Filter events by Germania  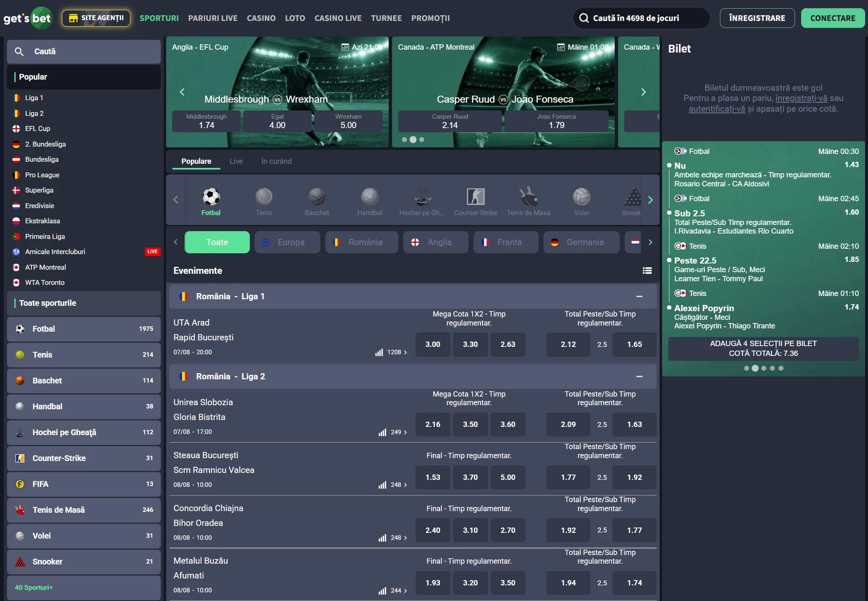tap(581, 242)
